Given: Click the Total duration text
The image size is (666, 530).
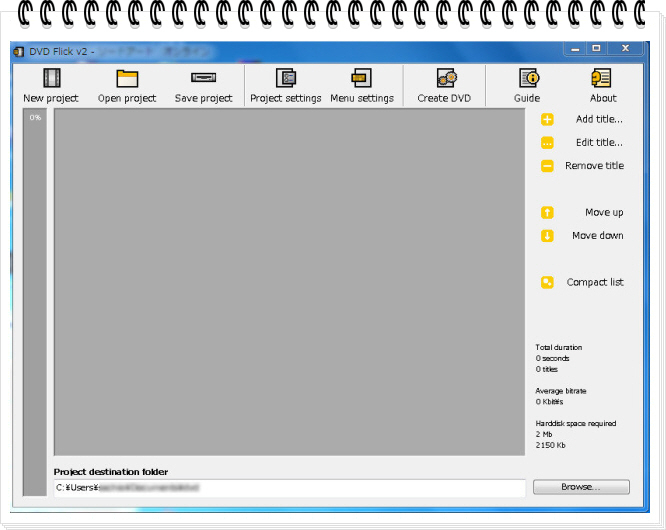Looking at the screenshot, I should click(x=559, y=347).
